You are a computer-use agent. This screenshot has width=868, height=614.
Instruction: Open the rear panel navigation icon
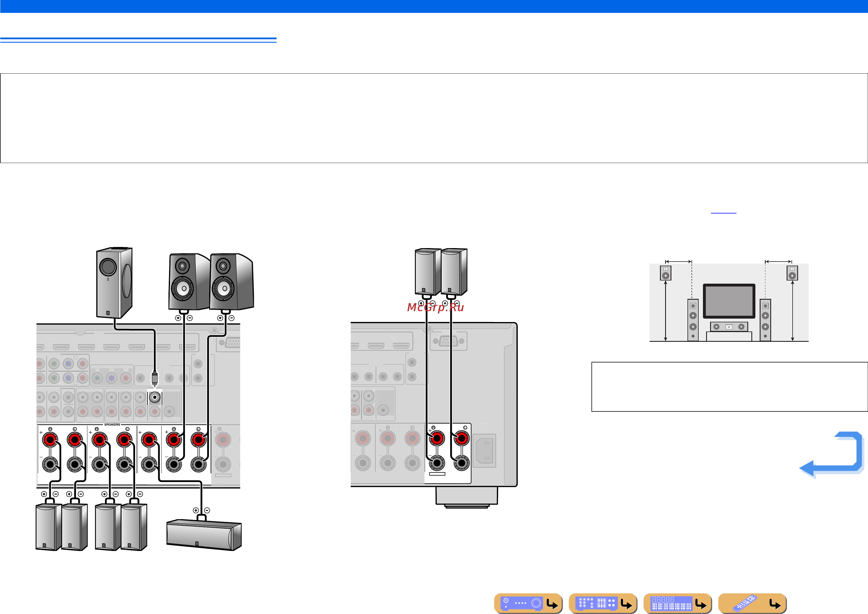[603, 603]
